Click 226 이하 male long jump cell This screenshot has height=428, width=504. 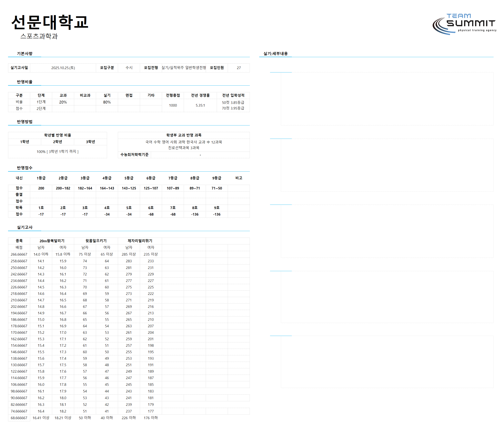point(129,418)
